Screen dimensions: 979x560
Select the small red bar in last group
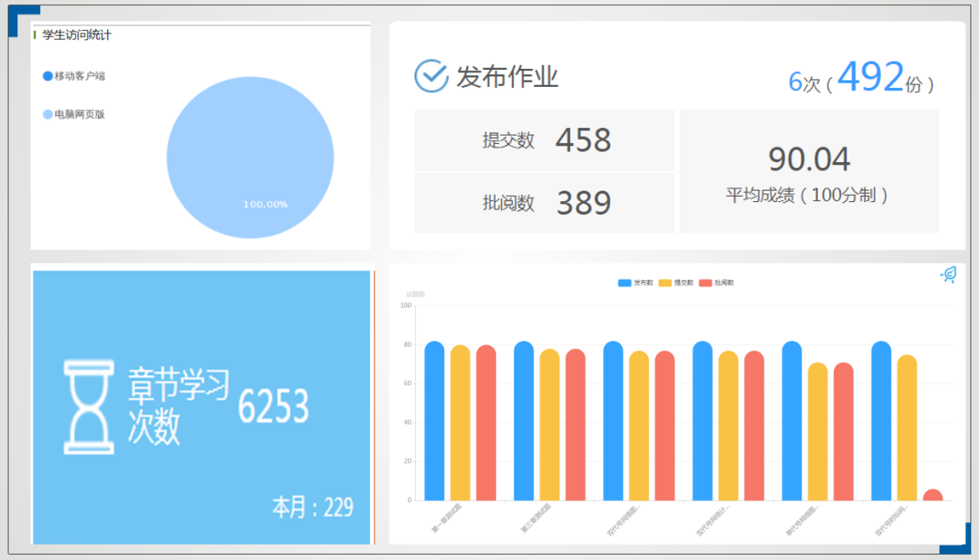click(x=933, y=495)
